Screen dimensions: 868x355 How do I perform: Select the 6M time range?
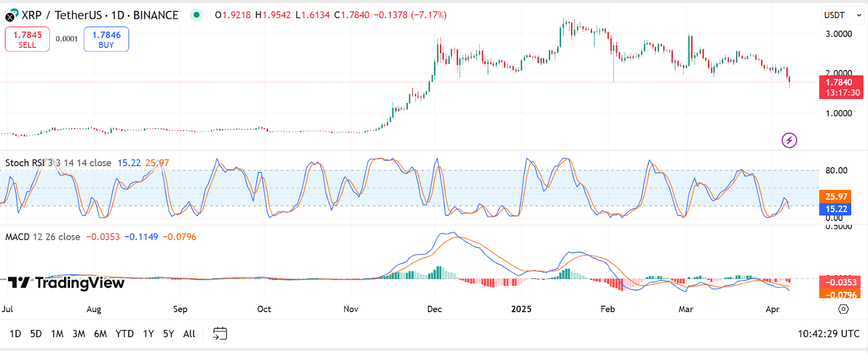click(x=100, y=334)
